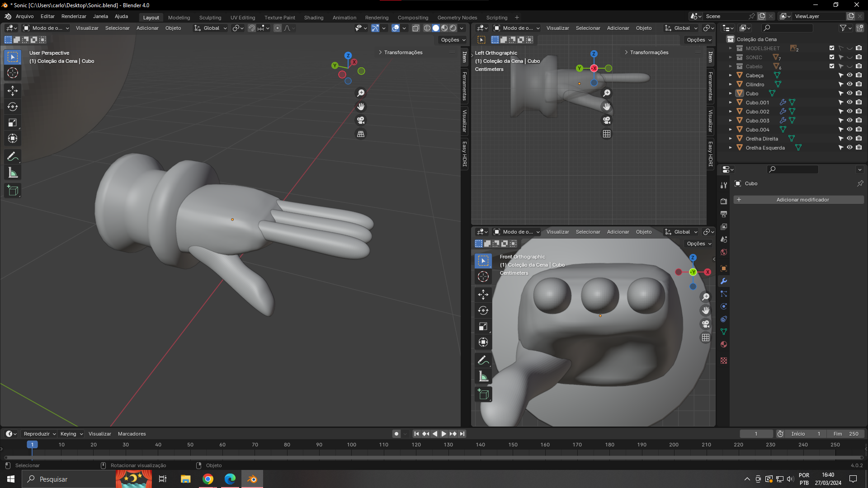Select the Rotate tool in main viewport
This screenshot has height=488, width=868.
[13, 107]
